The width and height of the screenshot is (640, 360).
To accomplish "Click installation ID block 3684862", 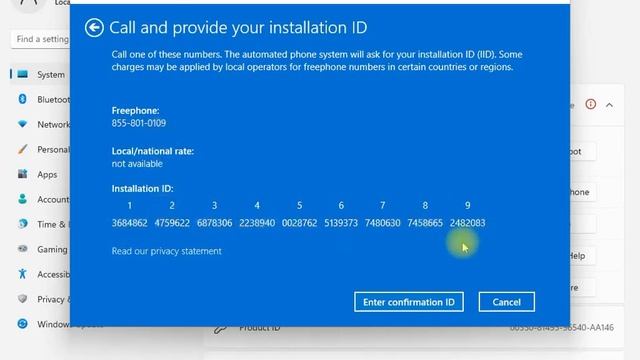I will click(x=129, y=223).
